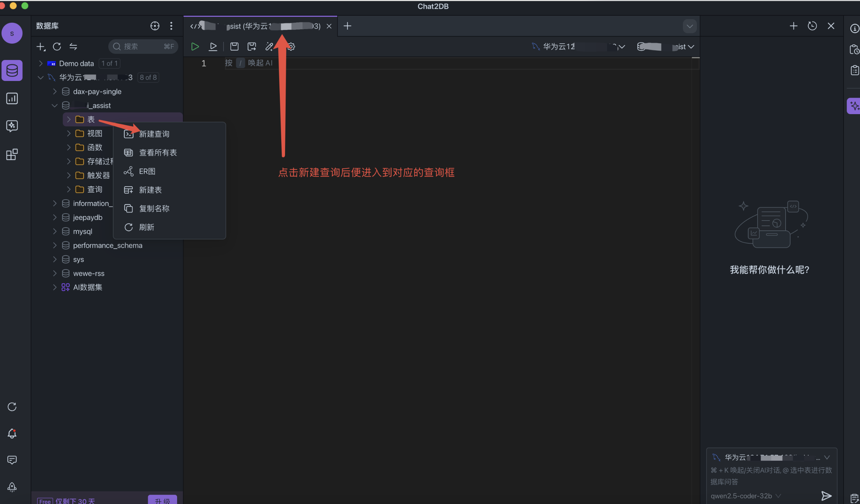Screen dimensions: 860x504
Task: Choose ER图 in the context menu
Action: (147, 171)
